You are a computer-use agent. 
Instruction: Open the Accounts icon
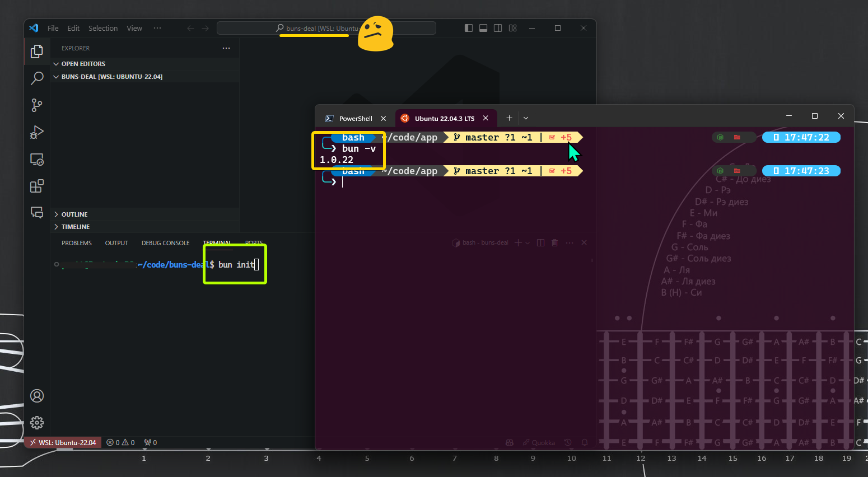click(37, 396)
